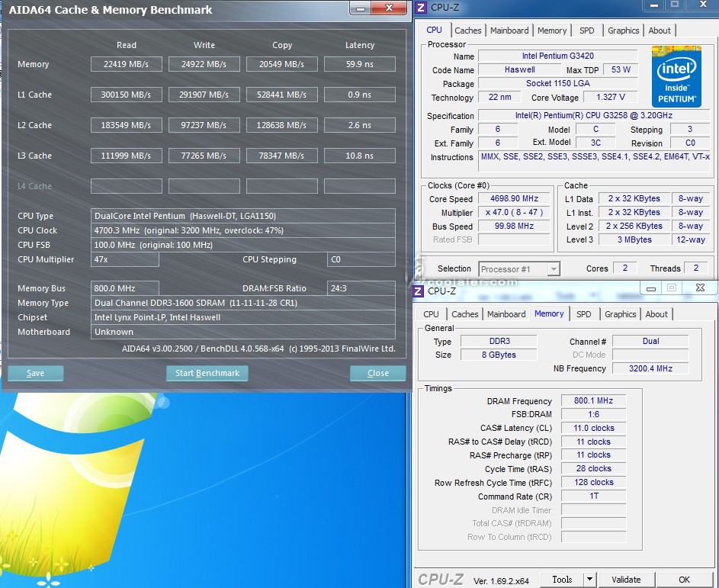Screen dimensions: 719x588
Task: Close the lower CPU-Z Memory window
Action: click(700, 288)
